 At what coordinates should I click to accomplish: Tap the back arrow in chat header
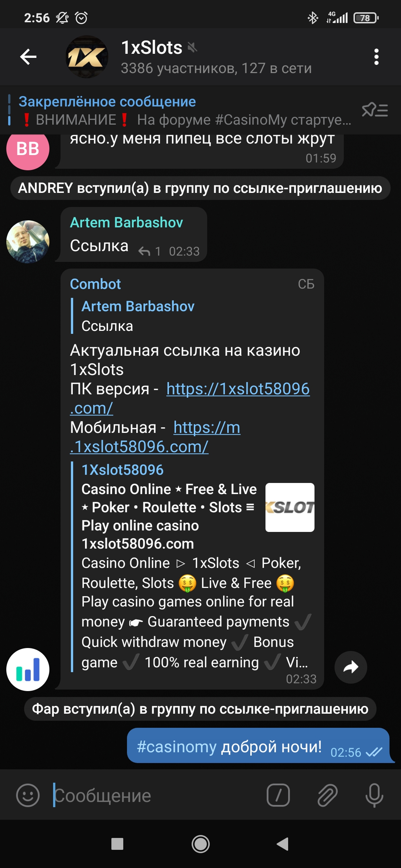[28, 57]
